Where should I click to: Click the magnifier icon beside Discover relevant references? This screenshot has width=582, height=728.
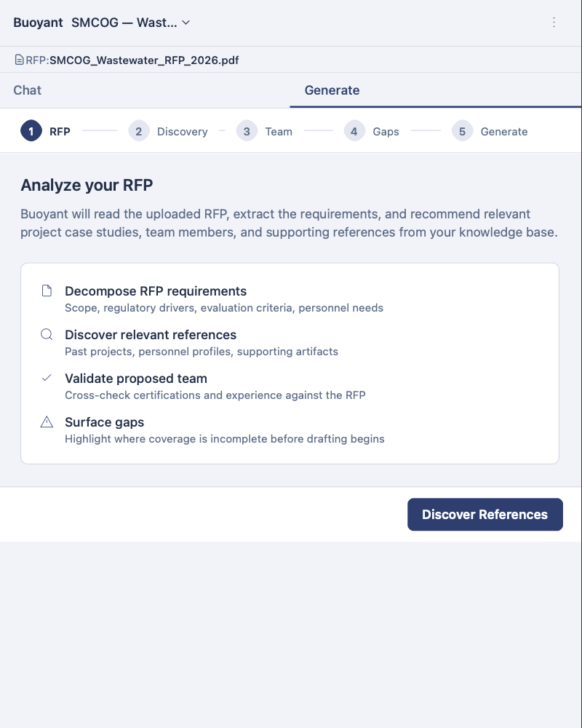click(x=47, y=334)
